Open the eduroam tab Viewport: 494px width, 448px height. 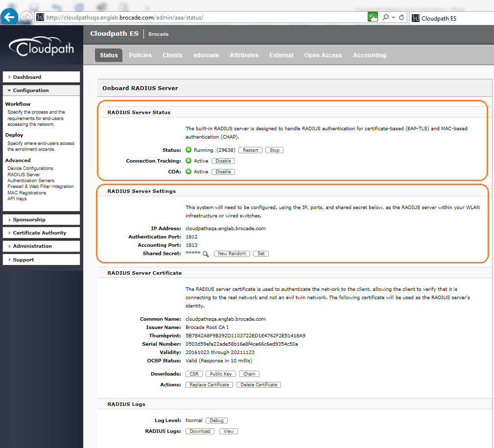(206, 55)
